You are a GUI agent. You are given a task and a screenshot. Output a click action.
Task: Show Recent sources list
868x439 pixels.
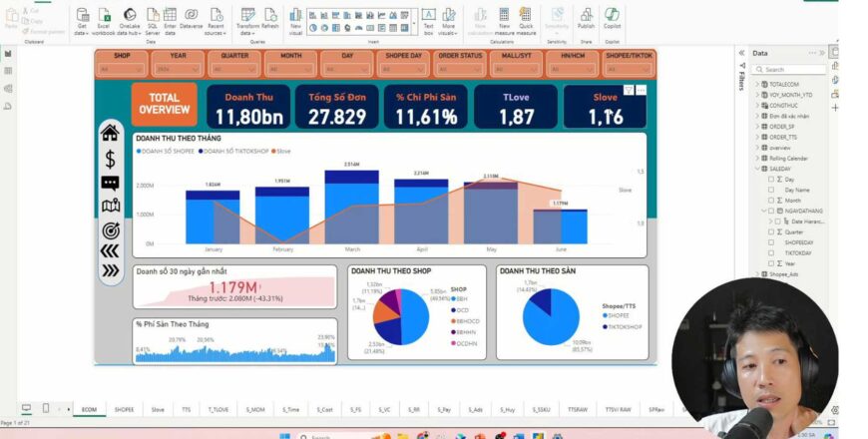click(x=216, y=22)
